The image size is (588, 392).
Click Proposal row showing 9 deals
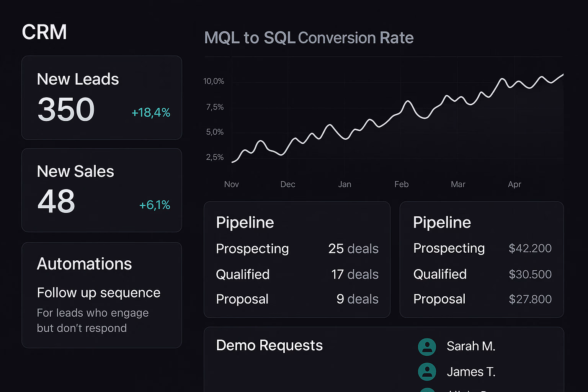pos(297,299)
